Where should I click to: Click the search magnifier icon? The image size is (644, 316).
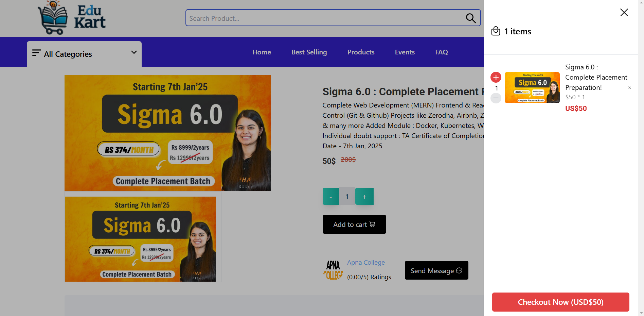471,18
